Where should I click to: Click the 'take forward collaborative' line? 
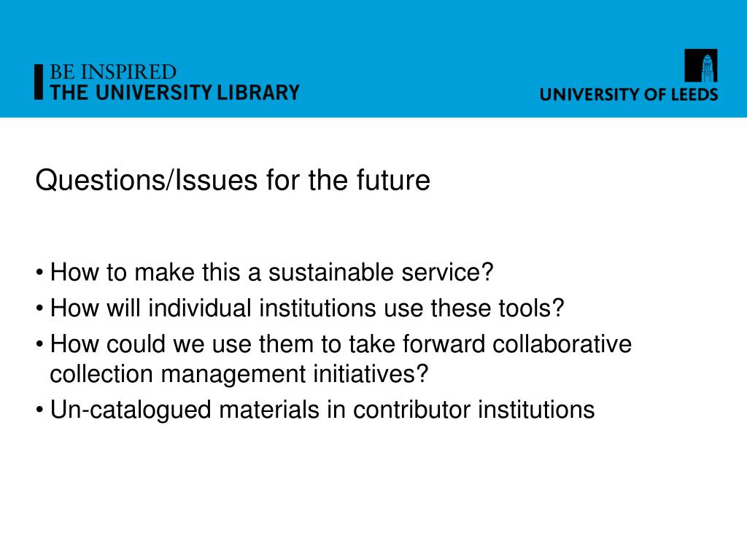(x=341, y=344)
